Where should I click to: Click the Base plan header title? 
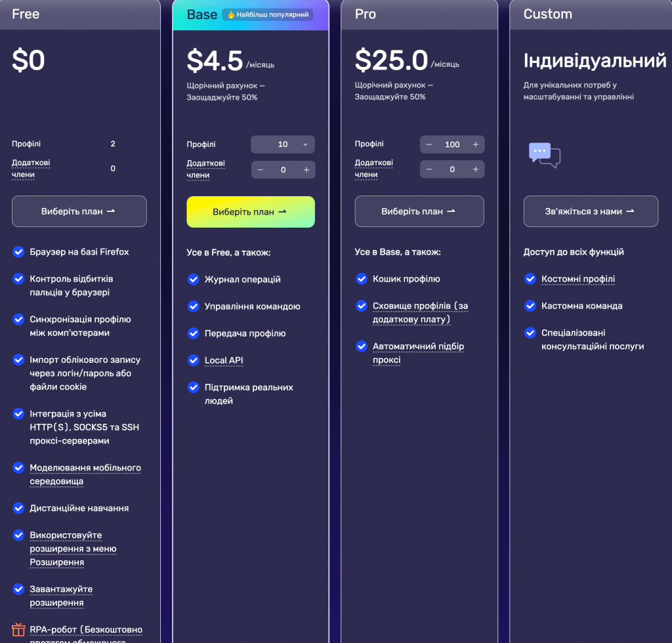tap(202, 14)
